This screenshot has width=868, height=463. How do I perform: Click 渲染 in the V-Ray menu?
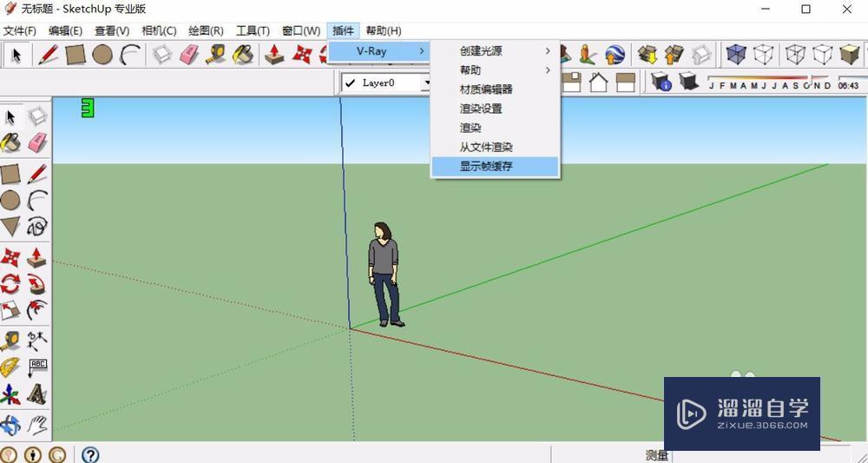point(495,128)
